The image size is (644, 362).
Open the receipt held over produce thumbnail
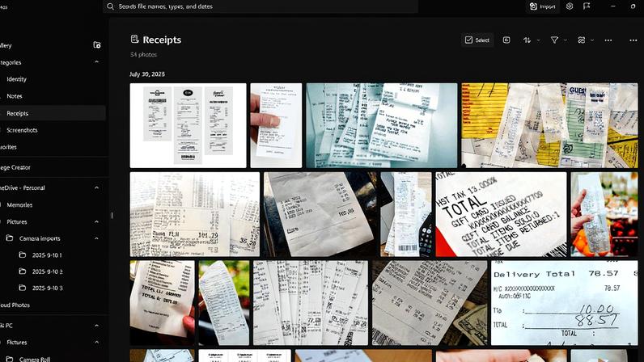pos(604,214)
